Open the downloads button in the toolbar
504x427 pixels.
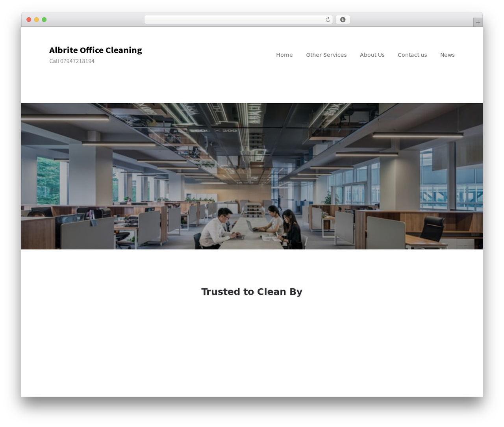343,20
